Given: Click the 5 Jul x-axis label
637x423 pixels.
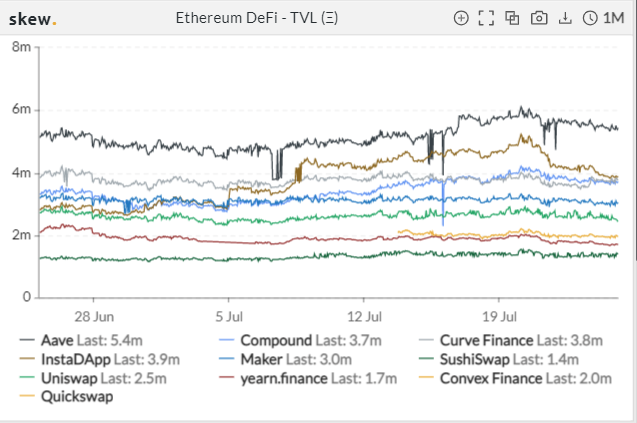Looking at the screenshot, I should point(229,317).
